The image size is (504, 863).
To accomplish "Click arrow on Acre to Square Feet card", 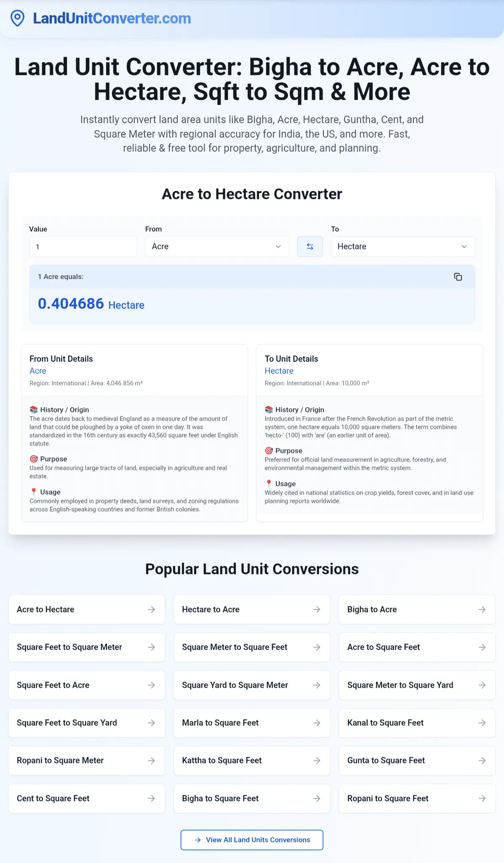I will tap(482, 647).
